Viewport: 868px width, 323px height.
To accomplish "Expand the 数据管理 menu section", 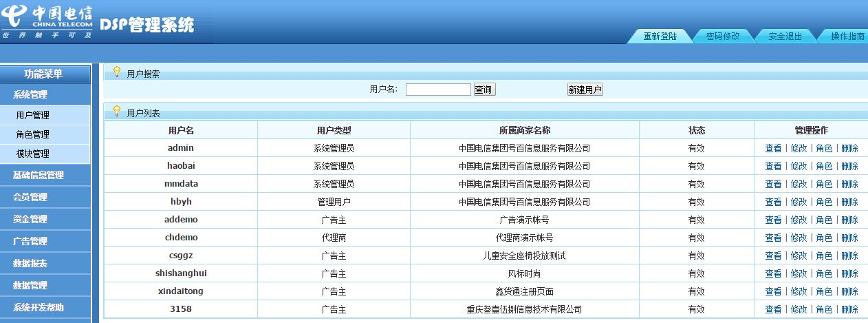I will click(45, 285).
